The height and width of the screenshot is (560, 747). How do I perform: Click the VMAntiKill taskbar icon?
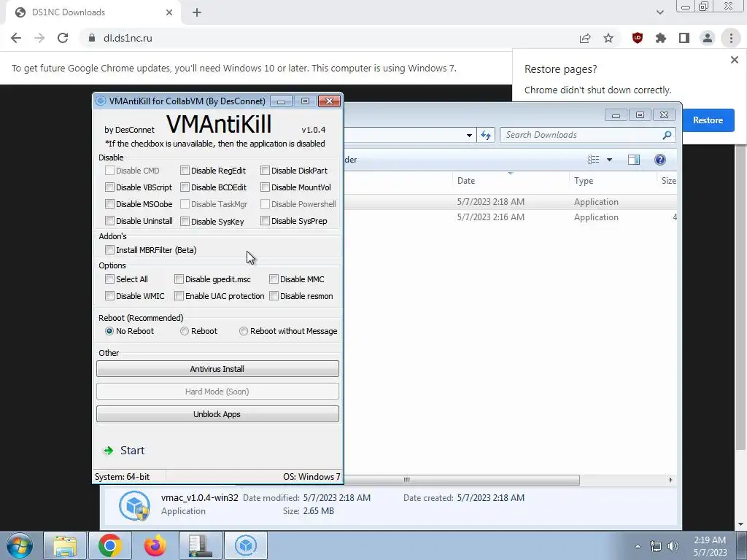click(x=245, y=545)
